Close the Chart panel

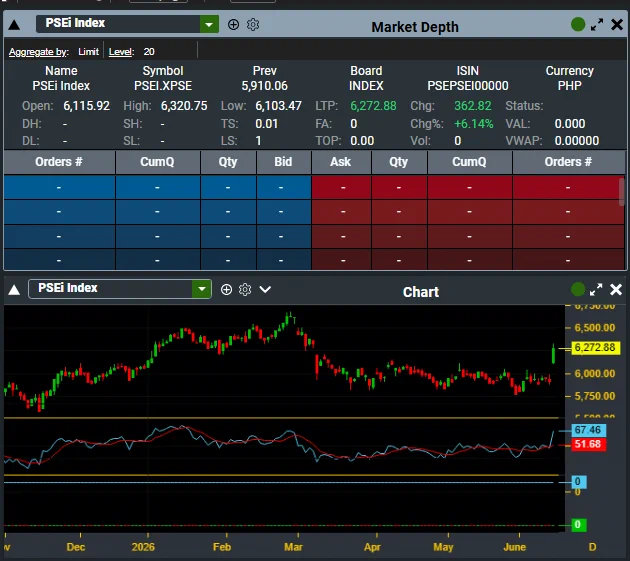[x=616, y=289]
